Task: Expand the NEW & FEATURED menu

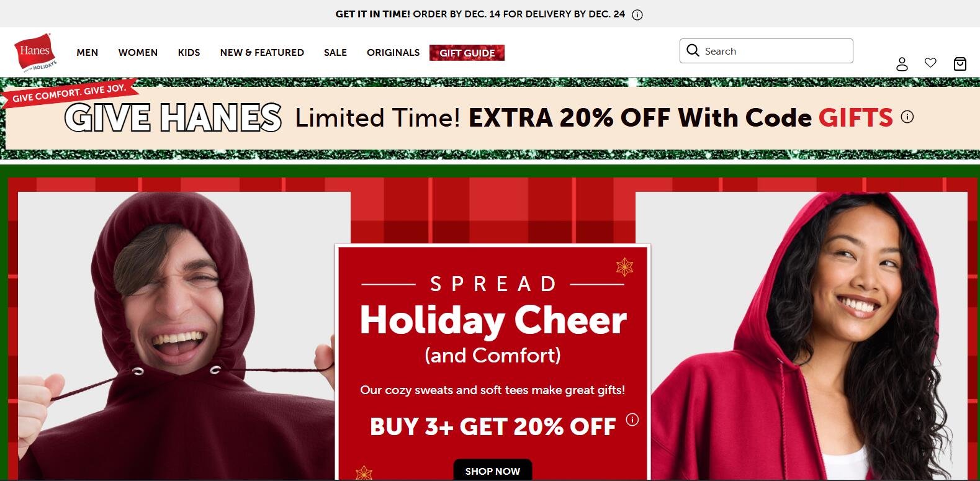Action: click(x=262, y=53)
